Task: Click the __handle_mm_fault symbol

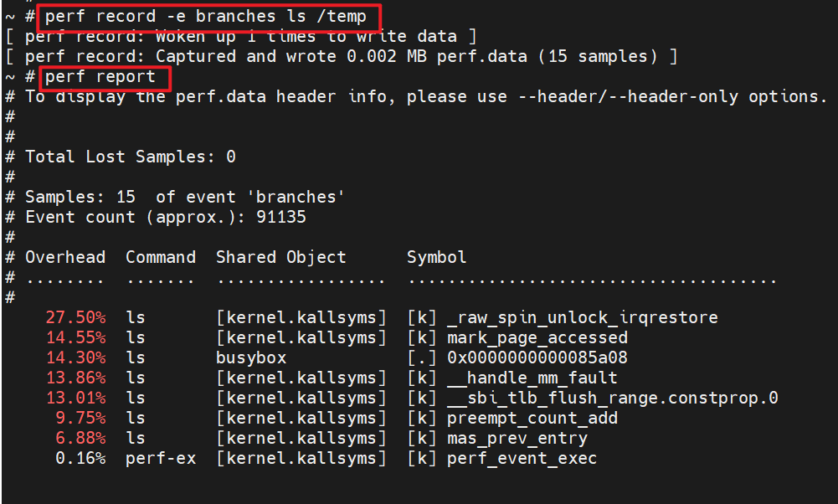Action: pos(532,378)
